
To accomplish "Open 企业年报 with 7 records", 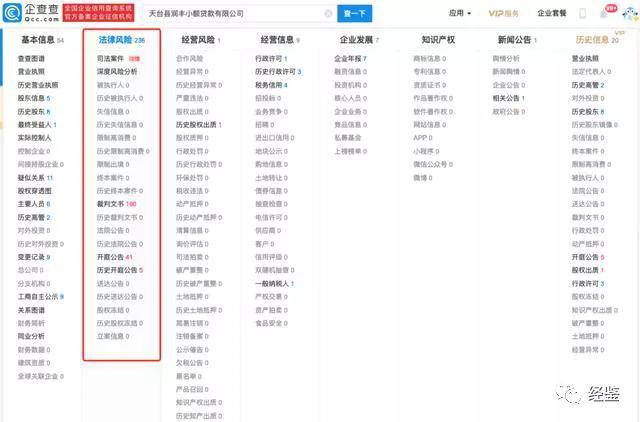I will (351, 58).
